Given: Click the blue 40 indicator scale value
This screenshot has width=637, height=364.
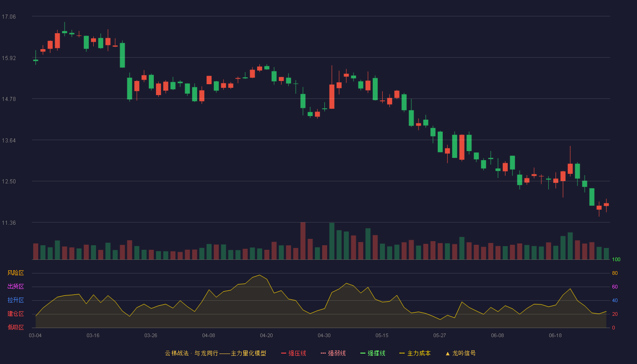Looking at the screenshot, I should tap(615, 301).
